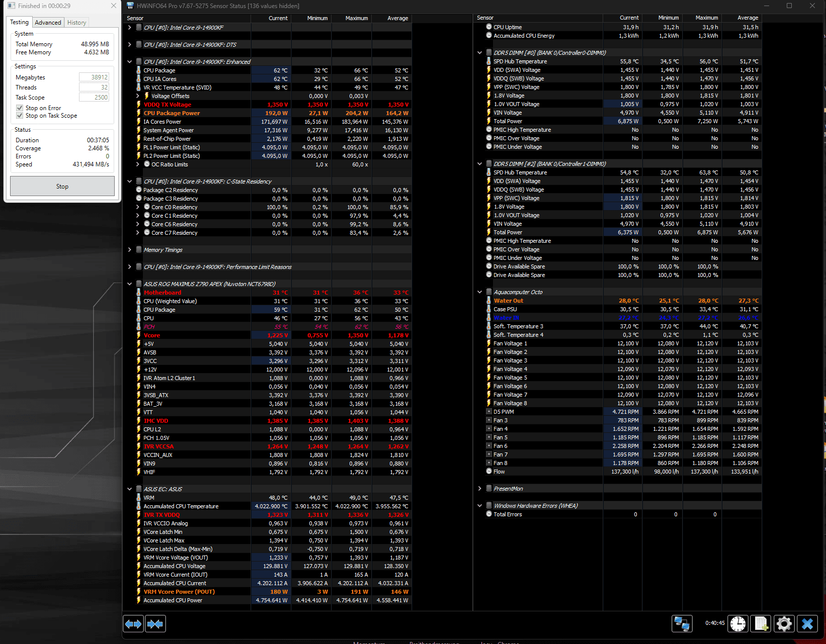Click the logging start document icon

coord(761,624)
